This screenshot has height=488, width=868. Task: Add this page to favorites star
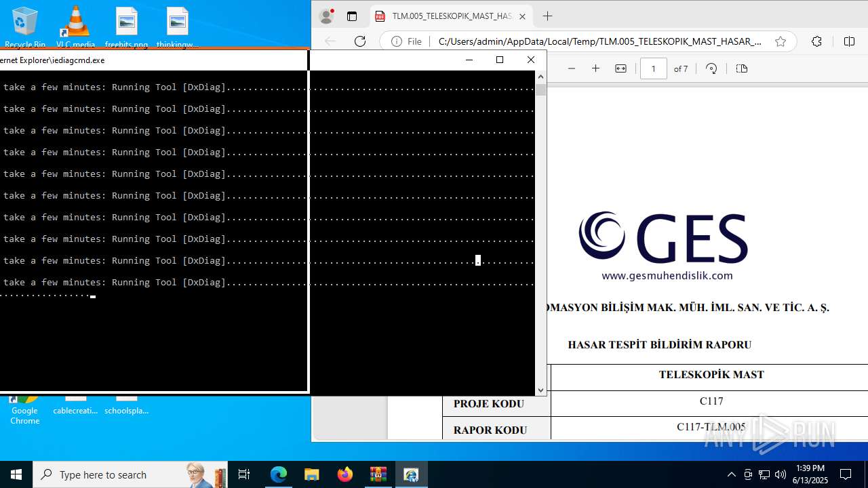(x=781, y=41)
